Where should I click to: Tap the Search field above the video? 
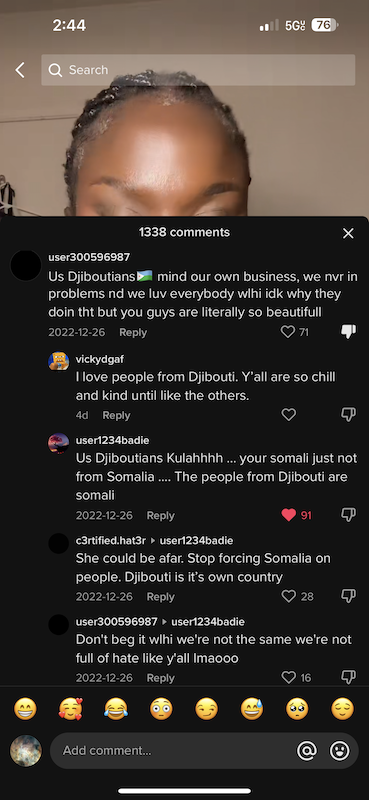[198, 70]
